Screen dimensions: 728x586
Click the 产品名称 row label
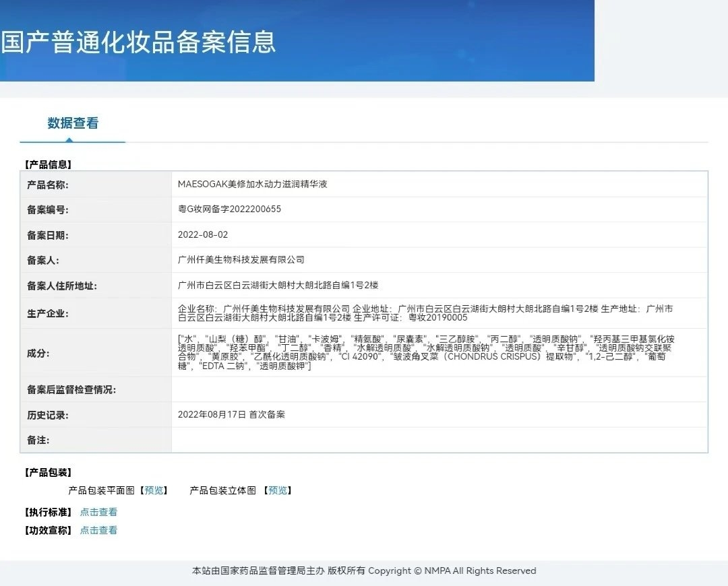pyautogui.click(x=47, y=185)
